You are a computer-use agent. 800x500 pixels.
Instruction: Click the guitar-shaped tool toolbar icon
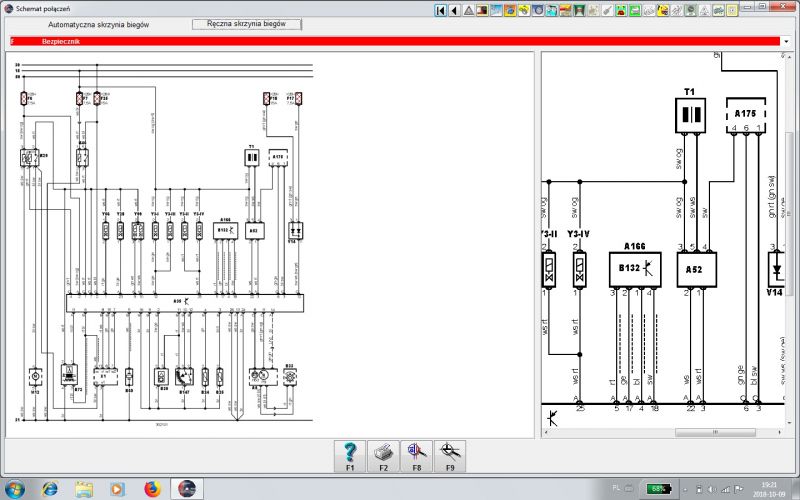point(607,10)
